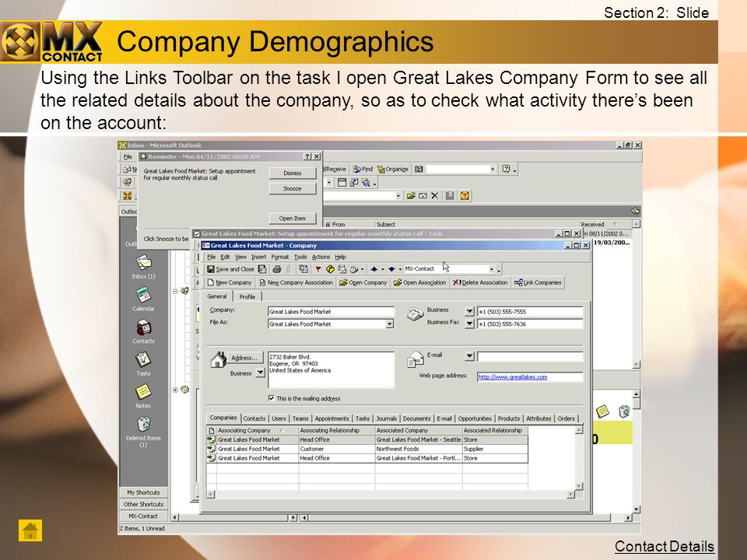The width and height of the screenshot is (747, 560).
Task: Click the Address... button
Action: pos(244,358)
